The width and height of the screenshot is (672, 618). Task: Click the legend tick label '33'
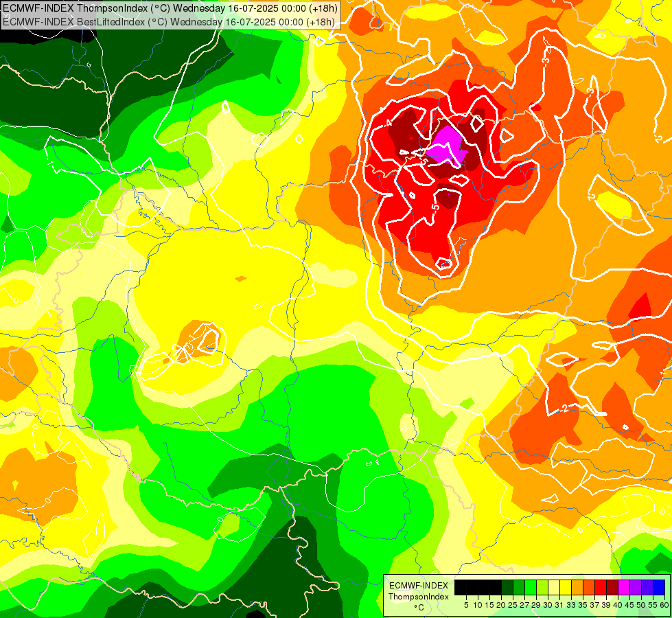(x=572, y=605)
